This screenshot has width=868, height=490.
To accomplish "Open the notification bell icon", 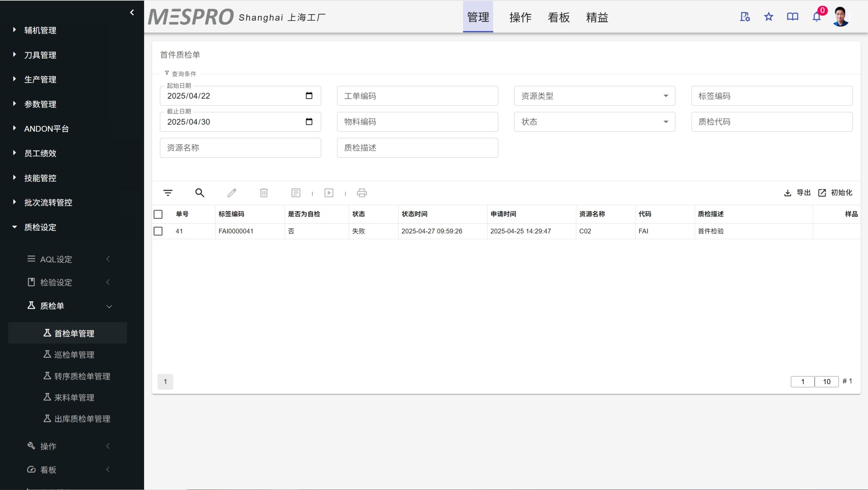I will pos(816,17).
